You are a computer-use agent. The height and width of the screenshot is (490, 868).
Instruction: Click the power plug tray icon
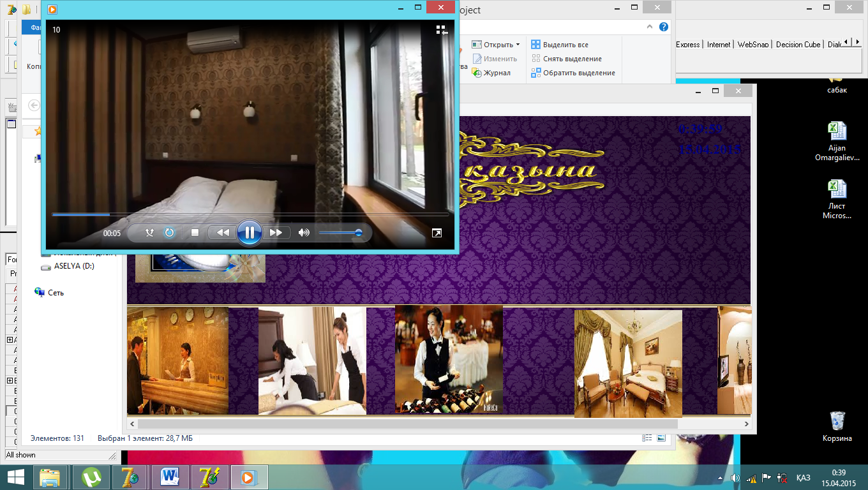point(782,478)
